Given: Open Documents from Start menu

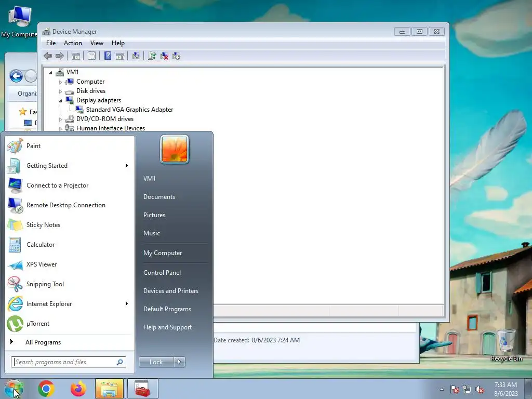Looking at the screenshot, I should click(159, 197).
